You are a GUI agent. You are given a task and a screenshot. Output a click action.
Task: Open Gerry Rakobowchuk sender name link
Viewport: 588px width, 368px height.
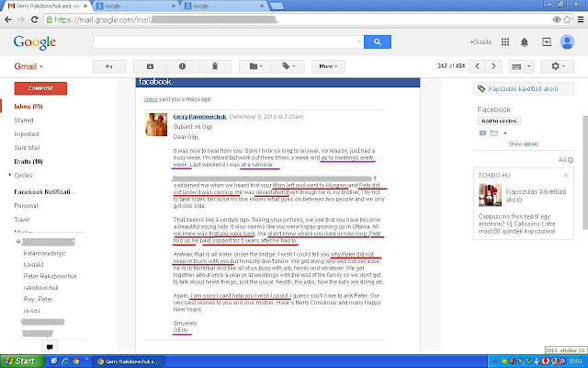click(199, 117)
